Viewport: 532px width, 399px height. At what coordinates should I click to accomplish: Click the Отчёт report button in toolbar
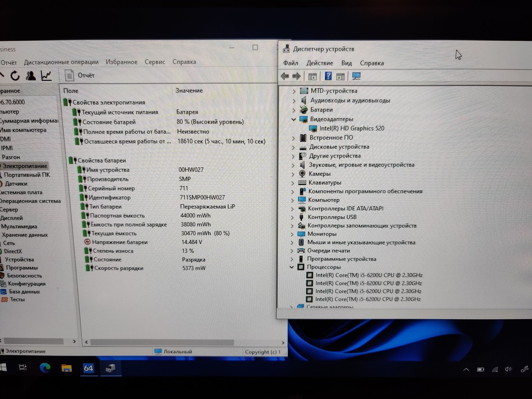(x=80, y=76)
